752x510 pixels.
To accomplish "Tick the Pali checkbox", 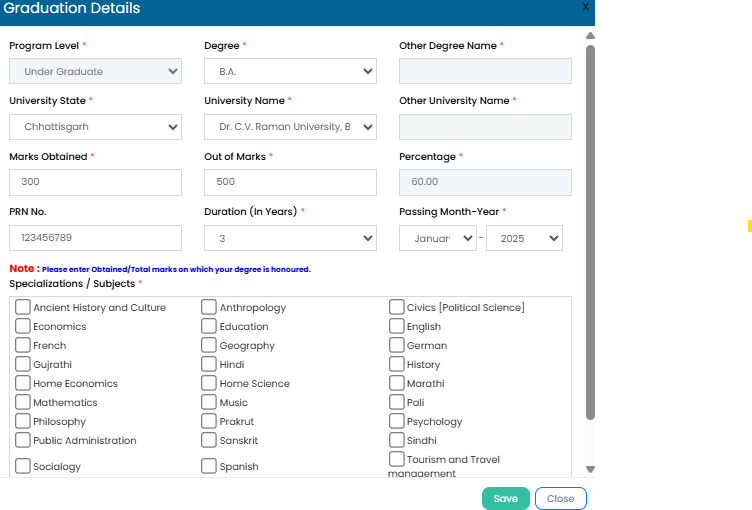I will pyautogui.click(x=397, y=402).
